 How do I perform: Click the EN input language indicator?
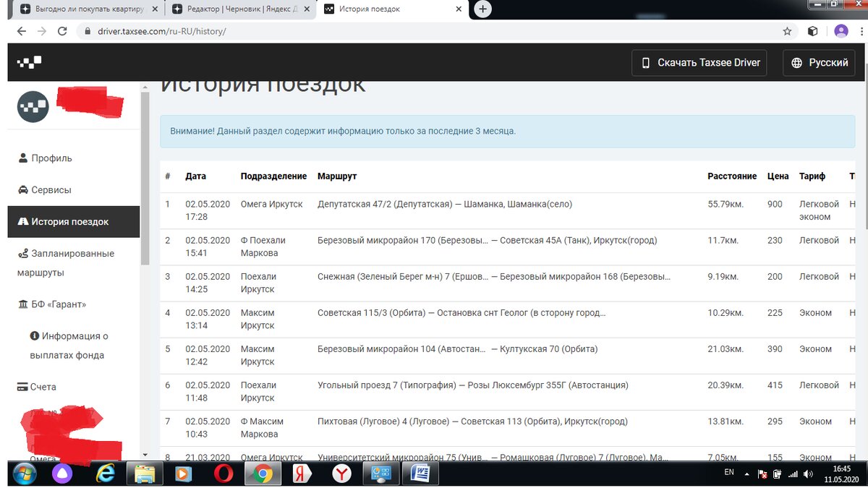click(728, 472)
